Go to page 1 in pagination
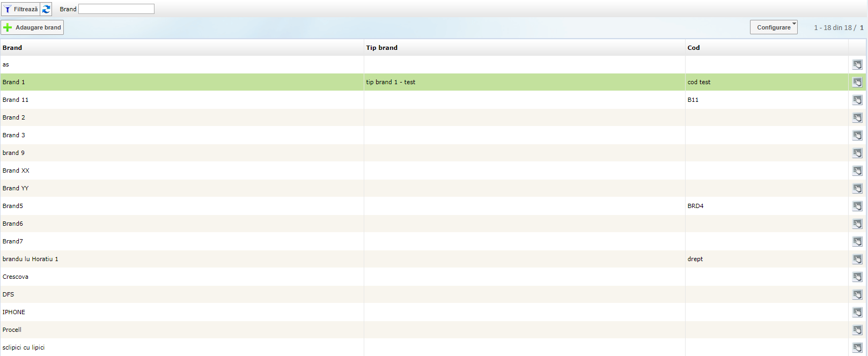The height and width of the screenshot is (356, 868). pyautogui.click(x=862, y=28)
